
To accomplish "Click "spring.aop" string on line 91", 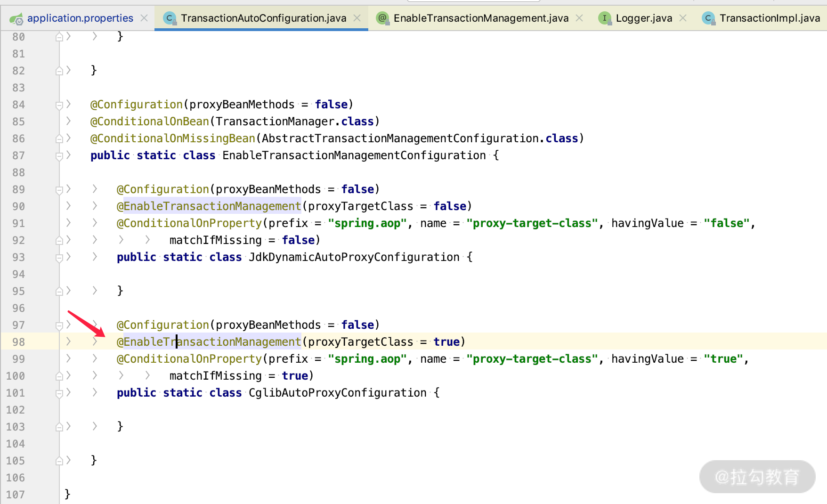I will (367, 223).
